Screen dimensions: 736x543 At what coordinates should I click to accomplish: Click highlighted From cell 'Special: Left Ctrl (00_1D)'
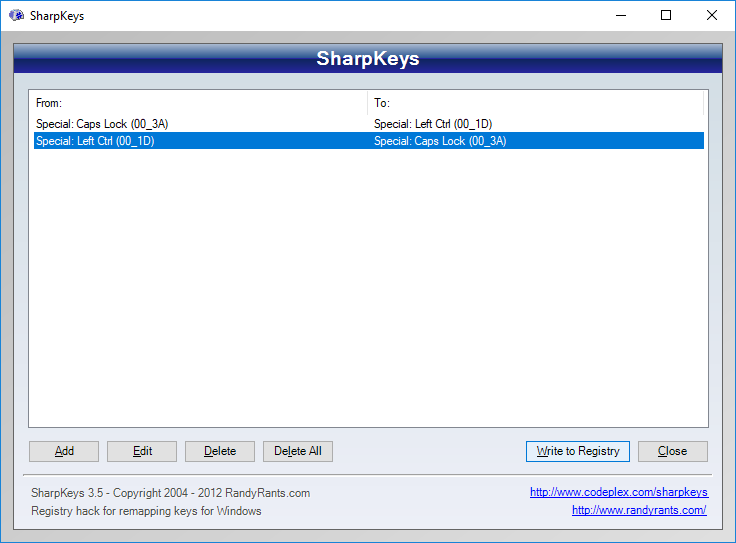(x=95, y=141)
